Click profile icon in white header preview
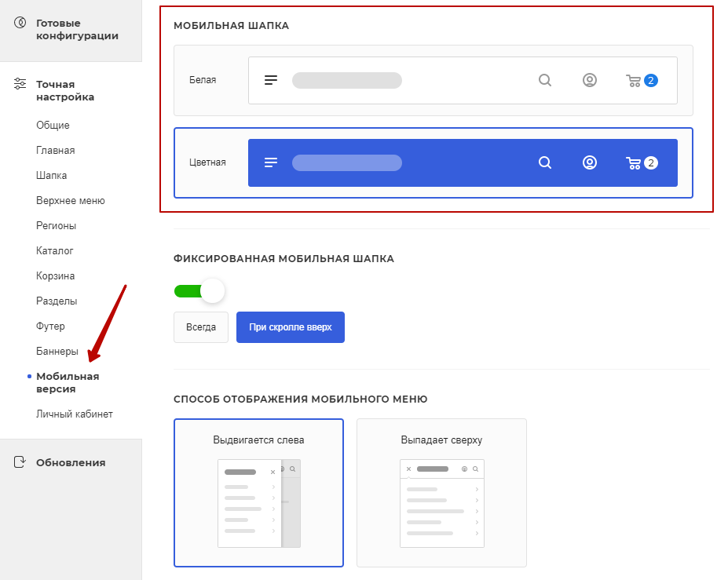This screenshot has height=580, width=728. tap(590, 80)
